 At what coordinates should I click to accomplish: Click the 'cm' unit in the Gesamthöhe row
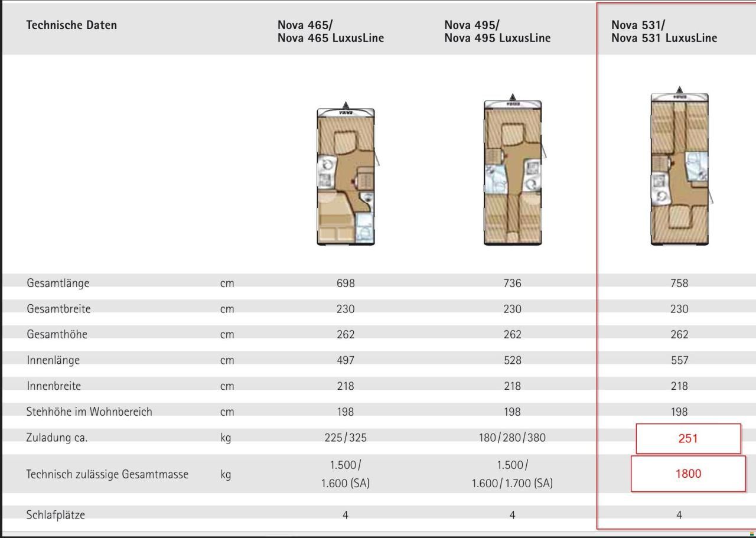227,335
